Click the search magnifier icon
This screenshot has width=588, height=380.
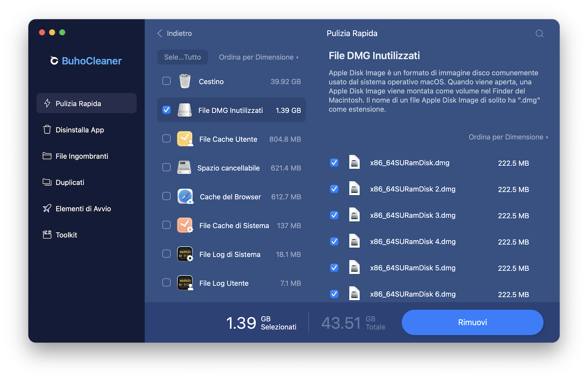point(539,33)
